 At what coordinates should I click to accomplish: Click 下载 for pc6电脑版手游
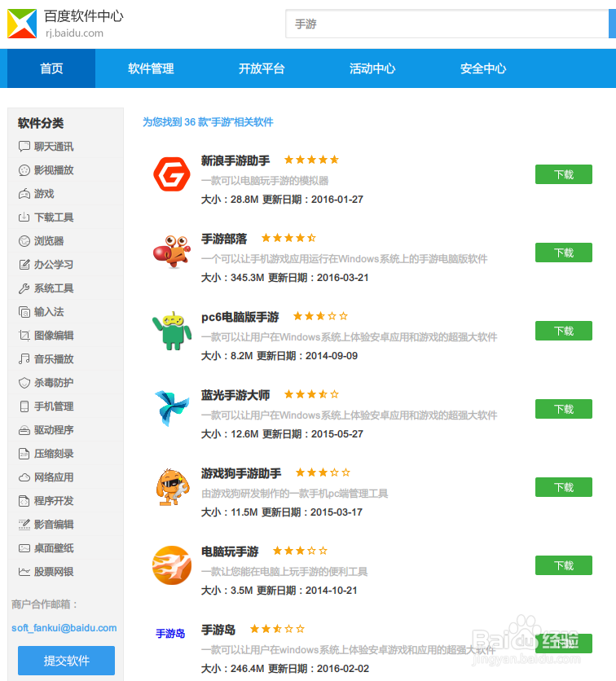[x=563, y=331]
